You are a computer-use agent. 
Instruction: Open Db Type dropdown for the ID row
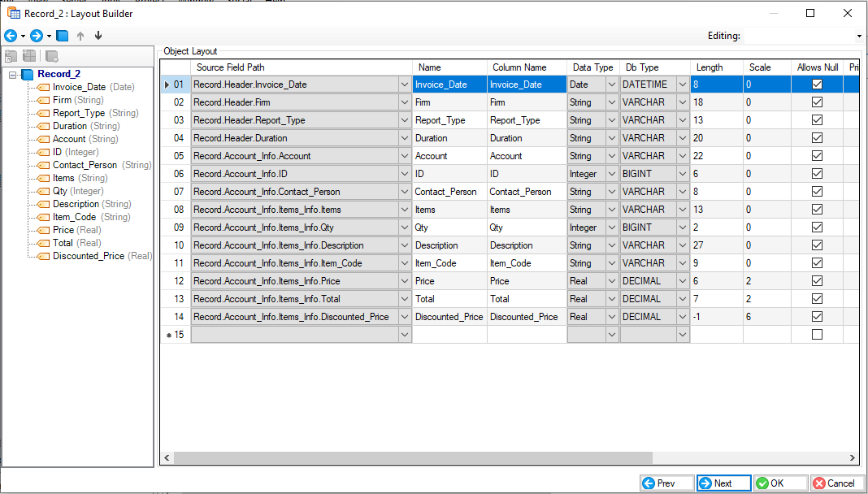click(683, 174)
